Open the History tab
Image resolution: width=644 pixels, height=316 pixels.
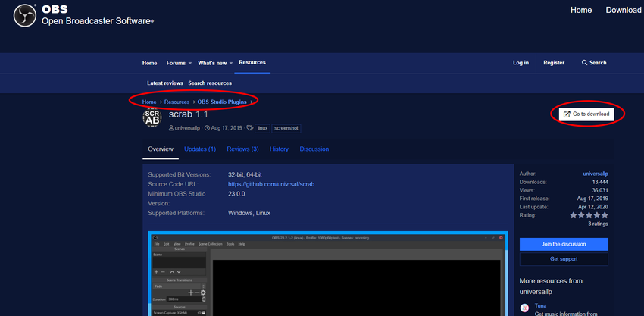coord(279,149)
